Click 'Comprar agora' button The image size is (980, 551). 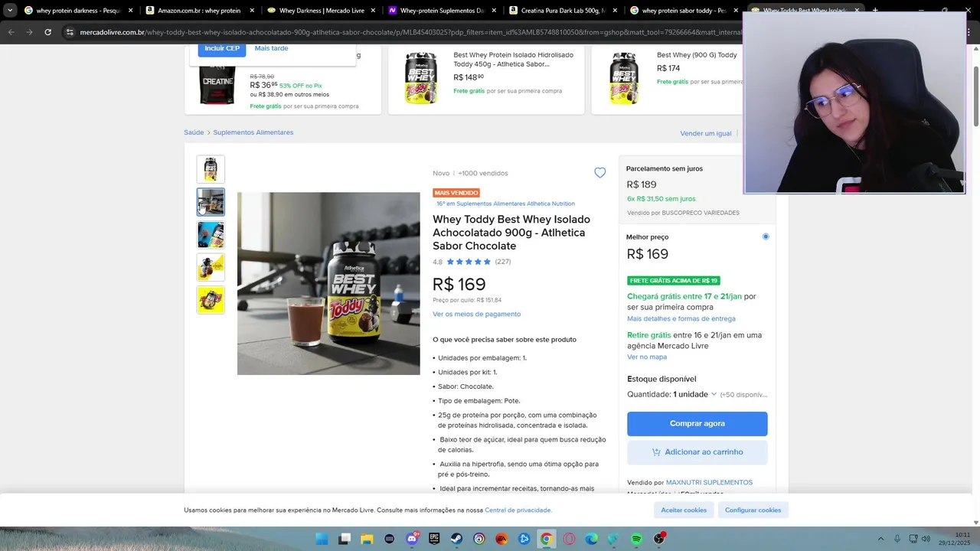tap(697, 423)
